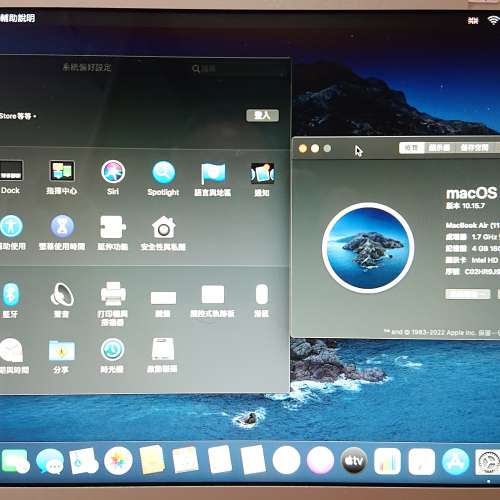This screenshot has height=500, width=500.
Task: Launch App Store from the Dock
Action: (455, 462)
